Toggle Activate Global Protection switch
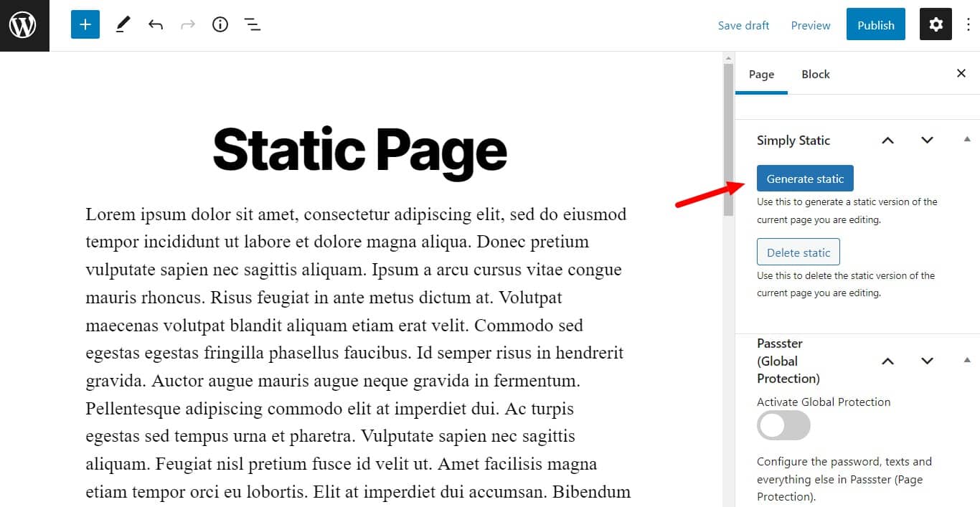 783,426
